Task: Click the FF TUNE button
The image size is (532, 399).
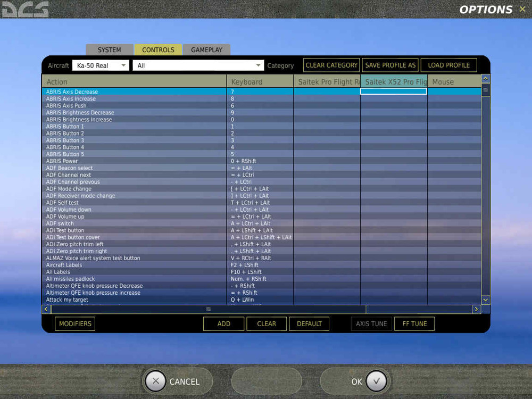Action: click(414, 323)
